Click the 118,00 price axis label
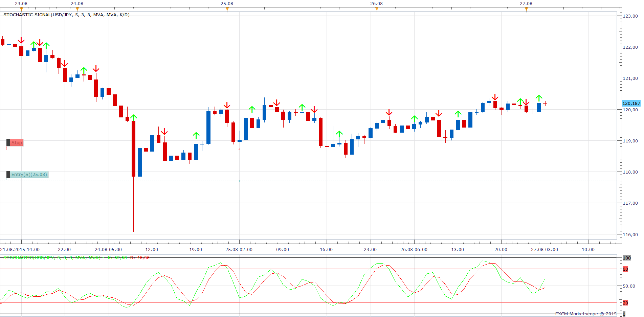 pyautogui.click(x=630, y=172)
